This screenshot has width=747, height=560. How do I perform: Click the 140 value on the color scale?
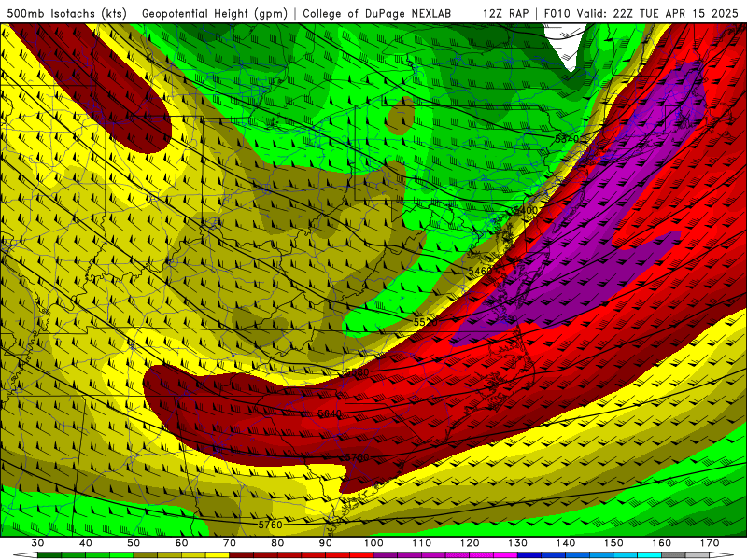click(566, 543)
